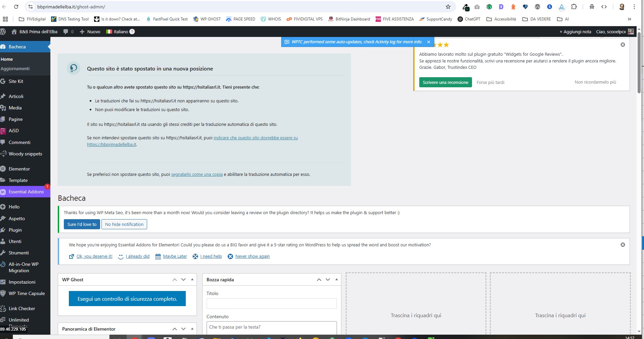The image size is (644, 339).
Task: Click Scrivere una recensione button
Action: click(x=445, y=82)
